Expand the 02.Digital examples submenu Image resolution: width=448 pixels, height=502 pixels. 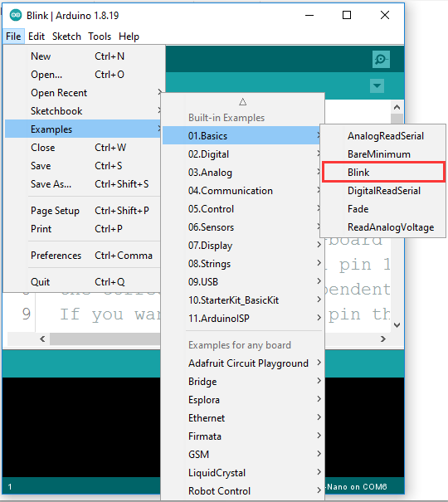tap(242, 154)
